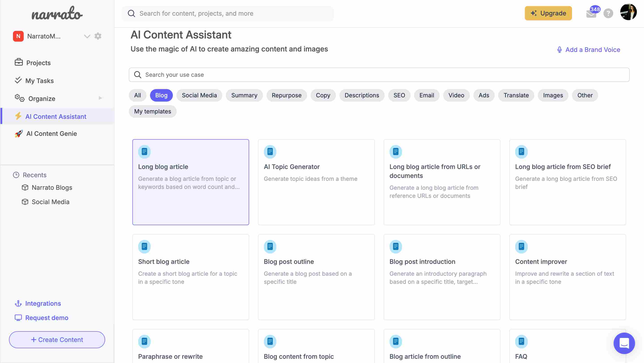Image resolution: width=644 pixels, height=363 pixels.
Task: Select the Blog category filter
Action: pos(161,95)
